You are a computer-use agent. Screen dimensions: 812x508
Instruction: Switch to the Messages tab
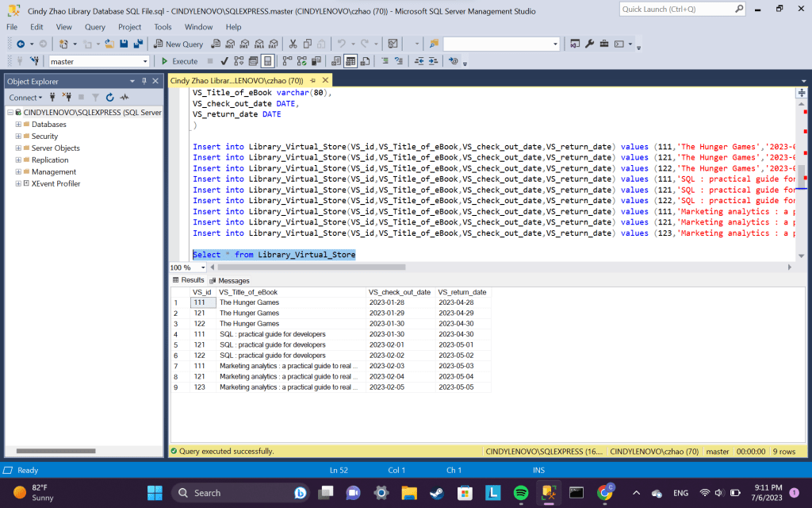(x=228, y=280)
